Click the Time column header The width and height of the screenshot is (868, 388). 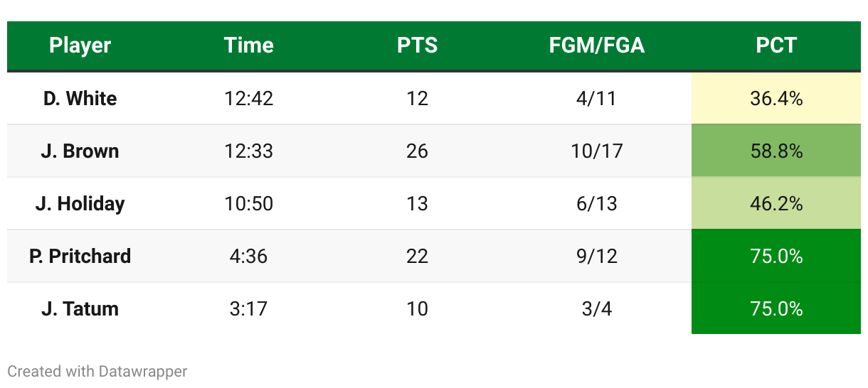[248, 45]
